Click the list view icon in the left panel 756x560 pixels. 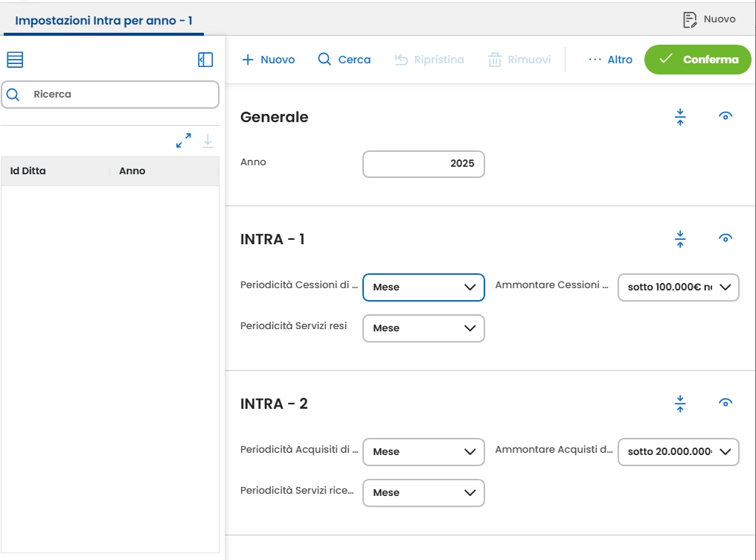pyautogui.click(x=15, y=60)
